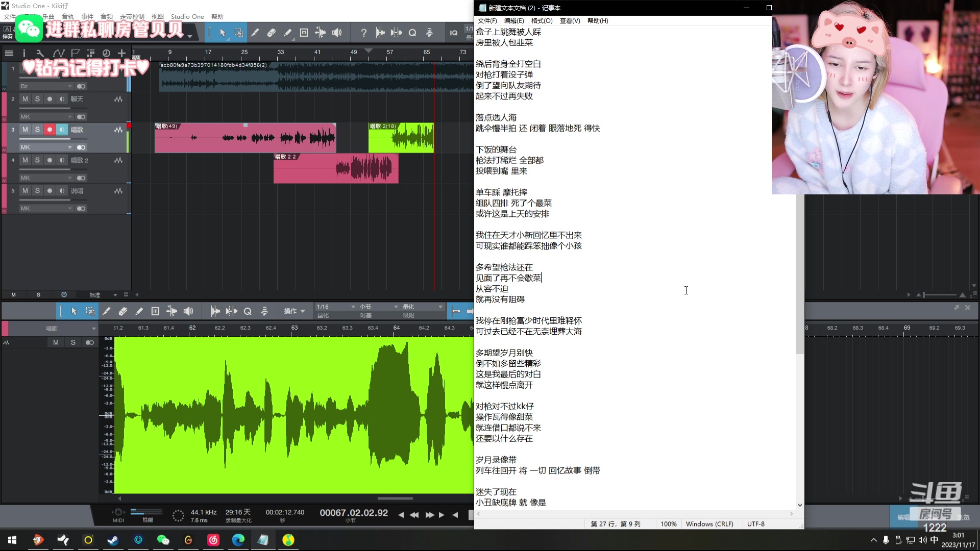Open Notepad 查看(V) menu
Screen dimensions: 980x551
coord(570,21)
